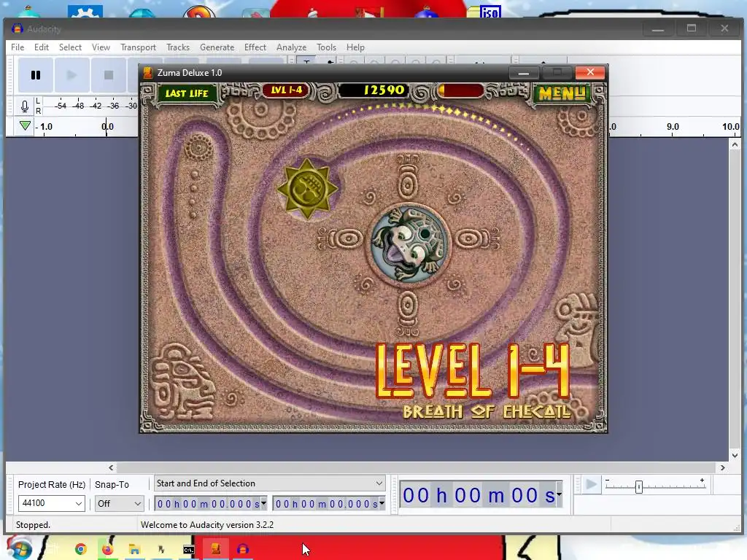Open the Transport menu
747x560 pixels.
coord(138,47)
